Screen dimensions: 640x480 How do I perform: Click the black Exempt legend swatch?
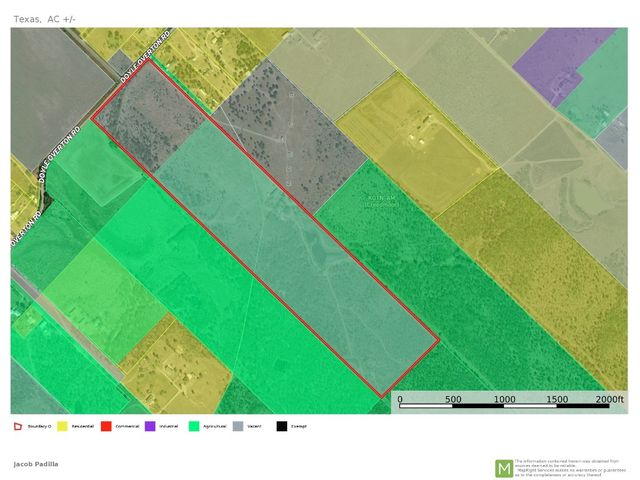281,426
